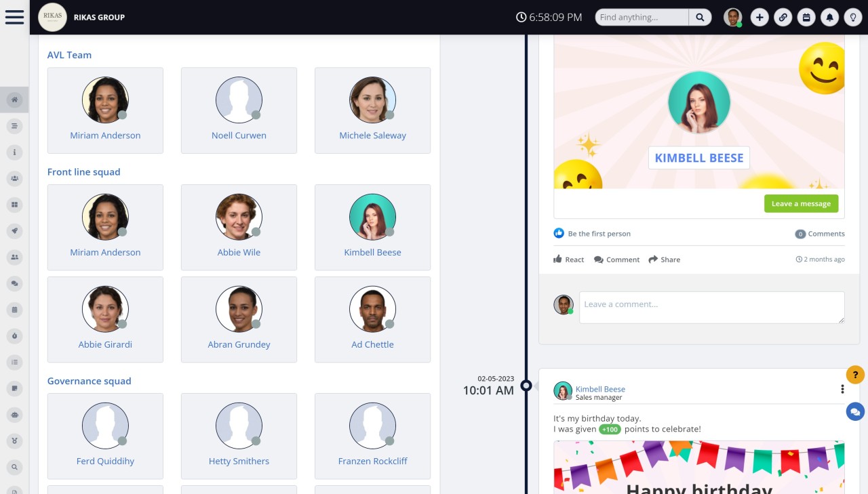The image size is (868, 494).
Task: Open the apps grid icon in sidebar
Action: [14, 205]
